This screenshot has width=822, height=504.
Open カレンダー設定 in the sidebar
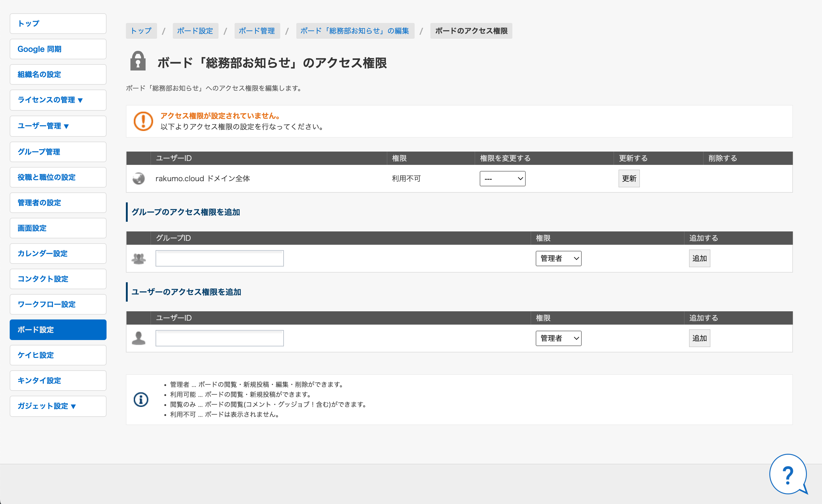tap(58, 254)
